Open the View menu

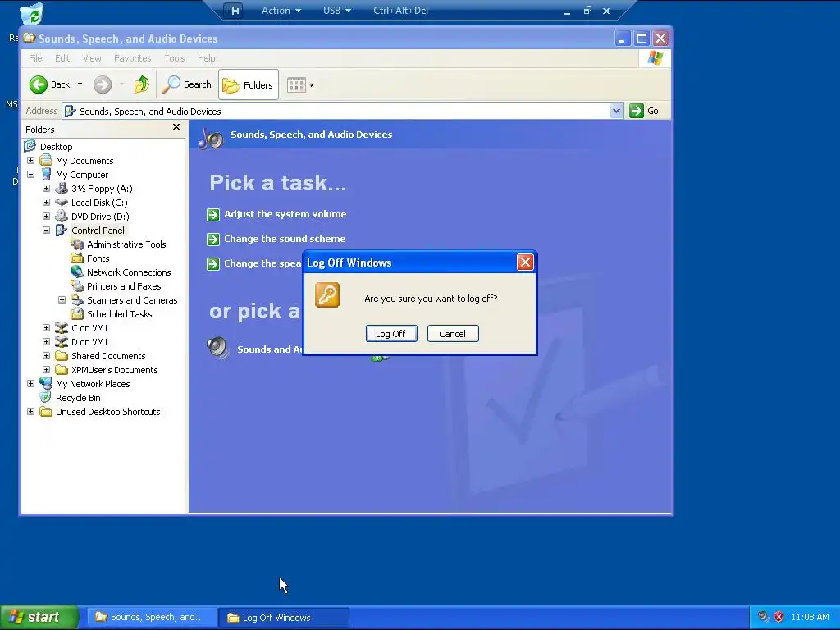[92, 58]
